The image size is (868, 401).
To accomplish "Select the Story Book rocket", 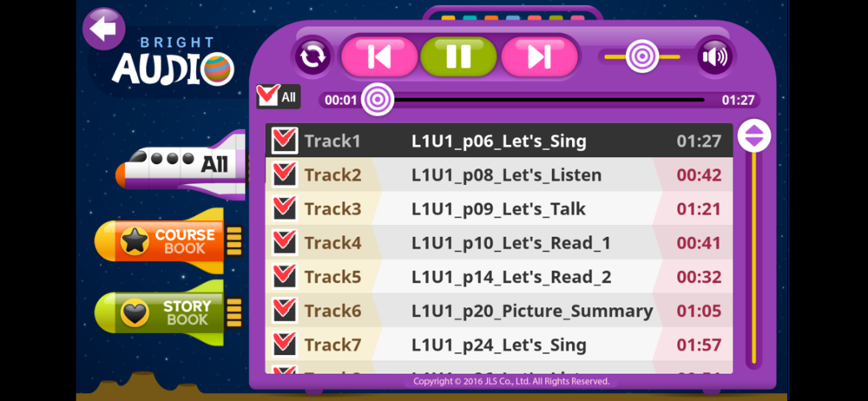I will click(x=169, y=313).
